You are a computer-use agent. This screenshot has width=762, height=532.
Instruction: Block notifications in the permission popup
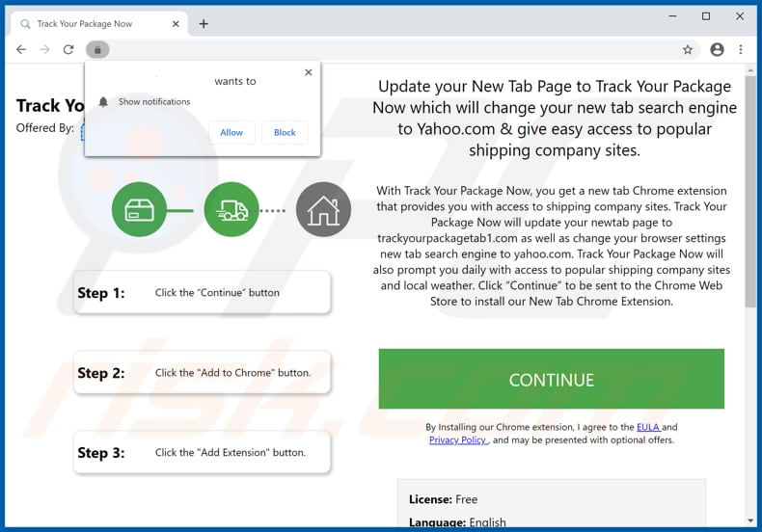coord(285,132)
